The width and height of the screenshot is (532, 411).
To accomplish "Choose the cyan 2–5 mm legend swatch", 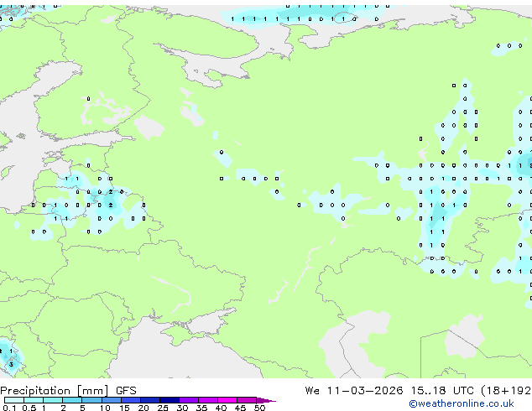I will pos(72,400).
